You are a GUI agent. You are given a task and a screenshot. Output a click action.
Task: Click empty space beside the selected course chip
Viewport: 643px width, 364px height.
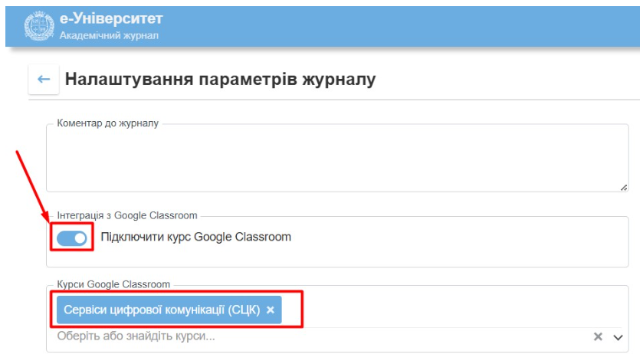460,310
